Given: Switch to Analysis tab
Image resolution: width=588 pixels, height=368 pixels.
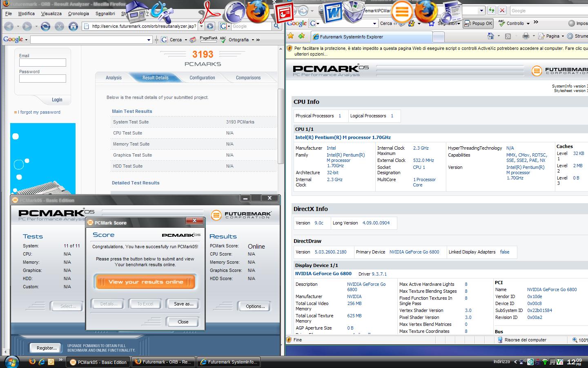Looking at the screenshot, I should [114, 77].
